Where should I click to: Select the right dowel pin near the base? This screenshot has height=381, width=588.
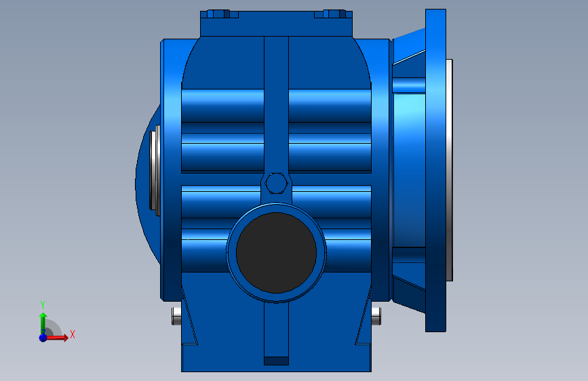pos(376,316)
